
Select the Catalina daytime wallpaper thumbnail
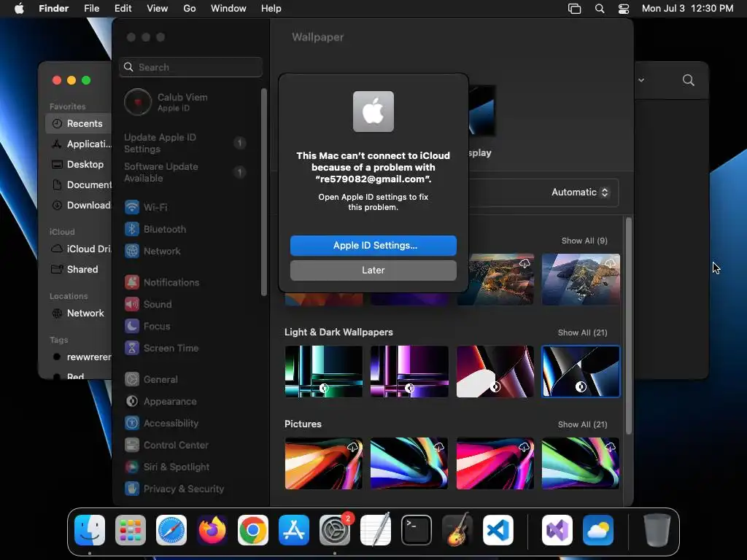pos(581,279)
